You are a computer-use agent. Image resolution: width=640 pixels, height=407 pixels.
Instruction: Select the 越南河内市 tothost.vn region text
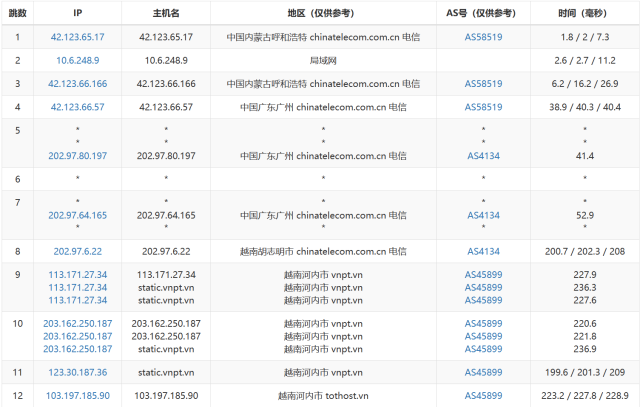(x=323, y=396)
